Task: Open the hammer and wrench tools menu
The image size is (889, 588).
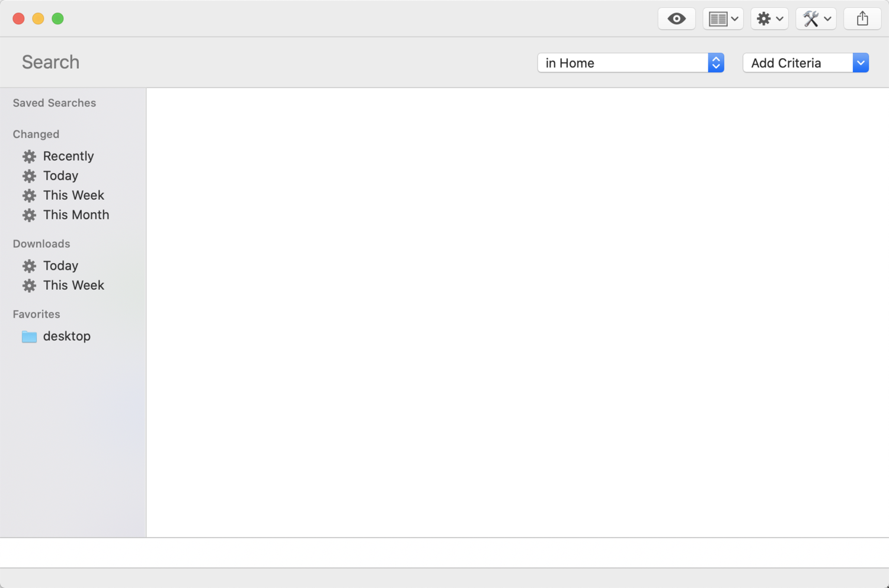Action: point(816,19)
